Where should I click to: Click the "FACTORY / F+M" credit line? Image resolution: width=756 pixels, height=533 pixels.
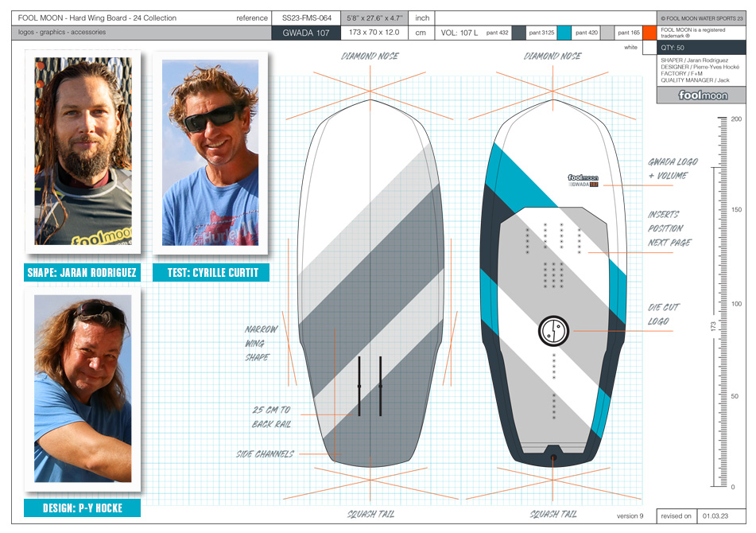[681, 73]
